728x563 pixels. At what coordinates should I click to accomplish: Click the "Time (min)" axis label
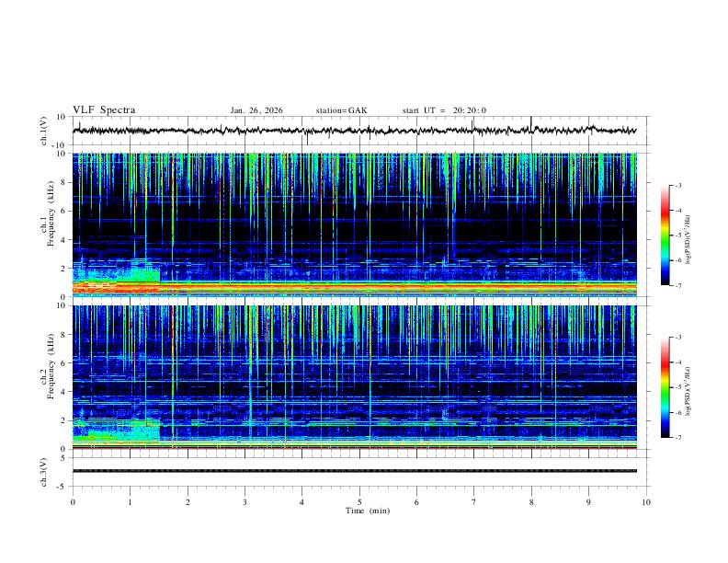[x=368, y=511]
